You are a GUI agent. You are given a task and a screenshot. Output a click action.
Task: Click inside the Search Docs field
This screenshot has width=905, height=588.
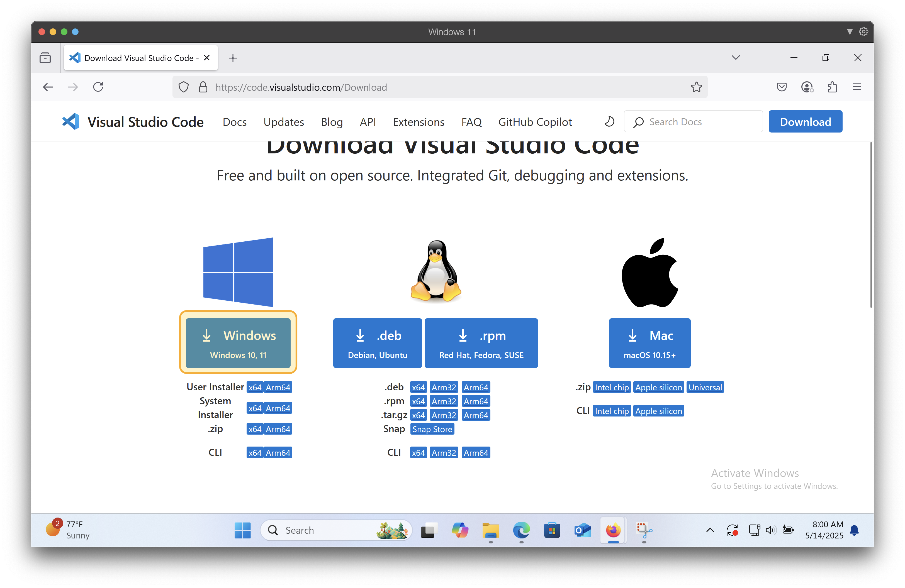pos(693,122)
